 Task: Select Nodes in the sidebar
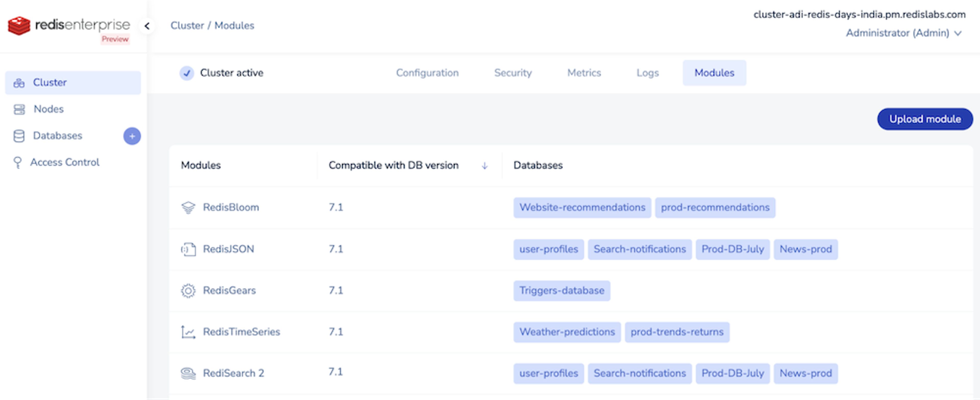48,109
